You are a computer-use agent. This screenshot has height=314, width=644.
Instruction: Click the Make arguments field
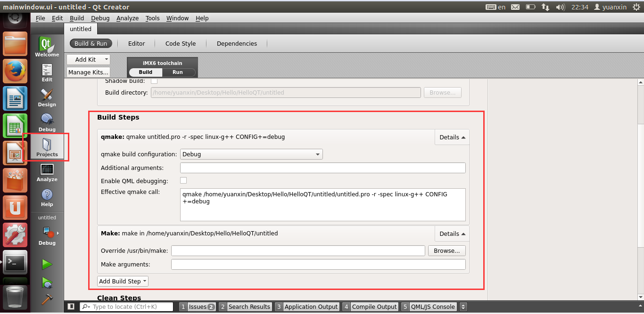pos(318,265)
